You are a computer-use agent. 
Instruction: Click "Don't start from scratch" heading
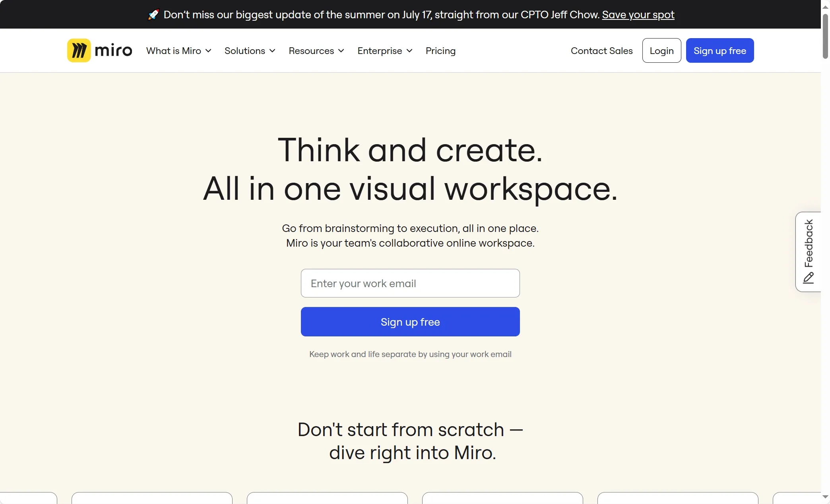pyautogui.click(x=410, y=429)
